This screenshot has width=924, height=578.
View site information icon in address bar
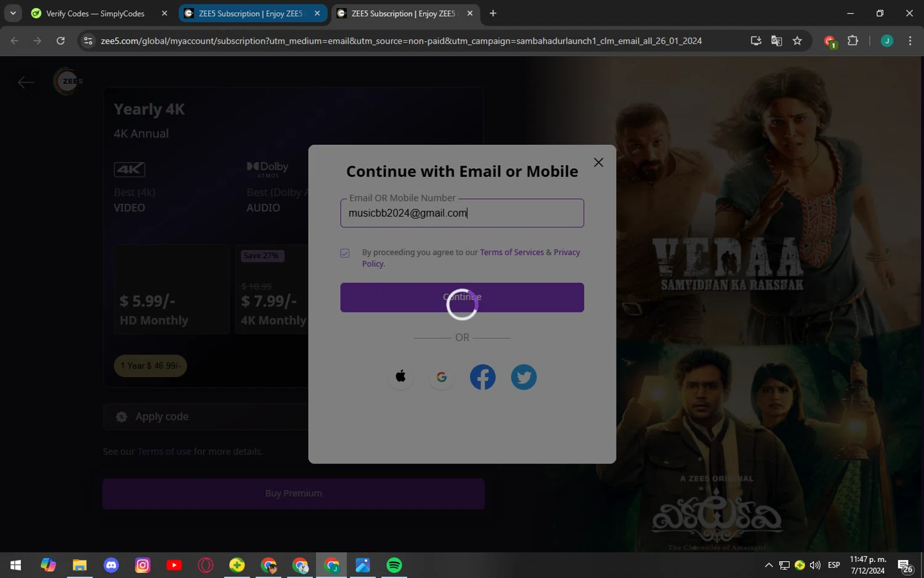point(88,41)
